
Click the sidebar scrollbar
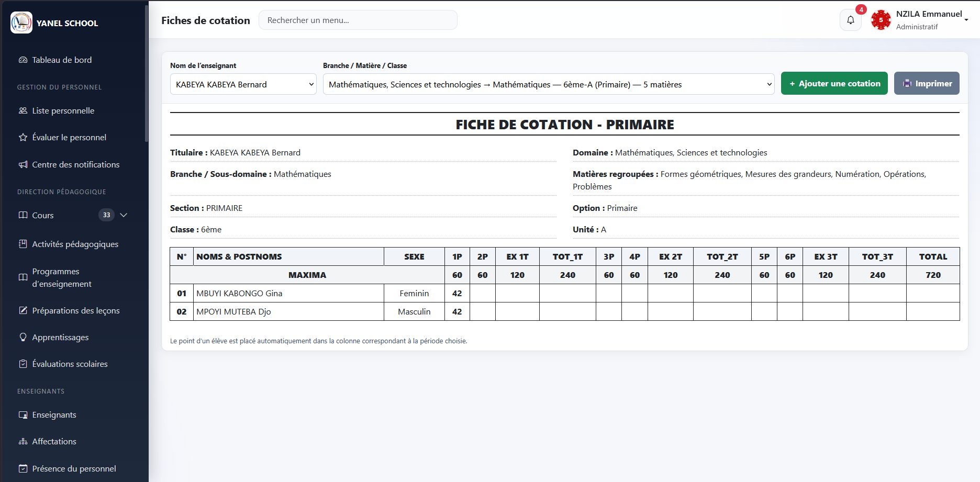tap(147, 73)
